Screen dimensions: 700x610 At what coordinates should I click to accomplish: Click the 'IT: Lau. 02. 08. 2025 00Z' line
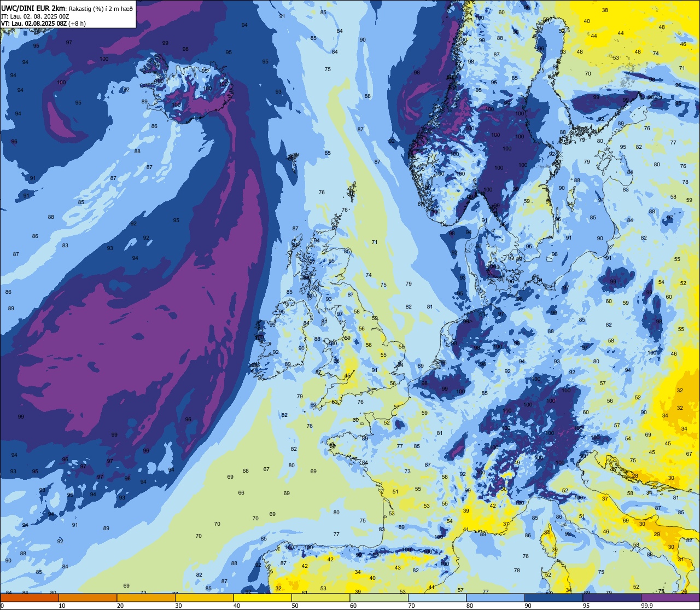coord(35,16)
